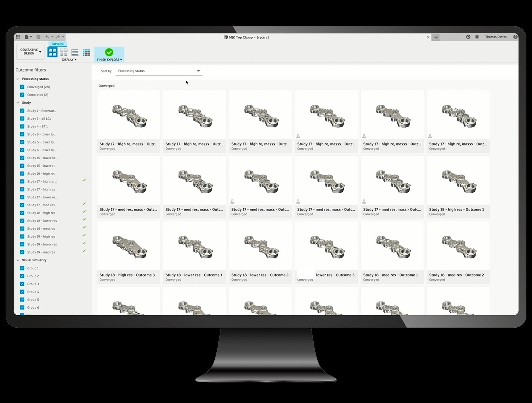Switch to the EXPLORE tab
This screenshot has height=403, width=532.
click(57, 44)
